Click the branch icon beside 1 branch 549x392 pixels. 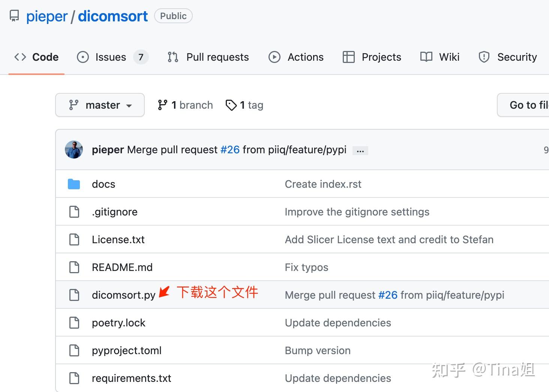pos(162,105)
